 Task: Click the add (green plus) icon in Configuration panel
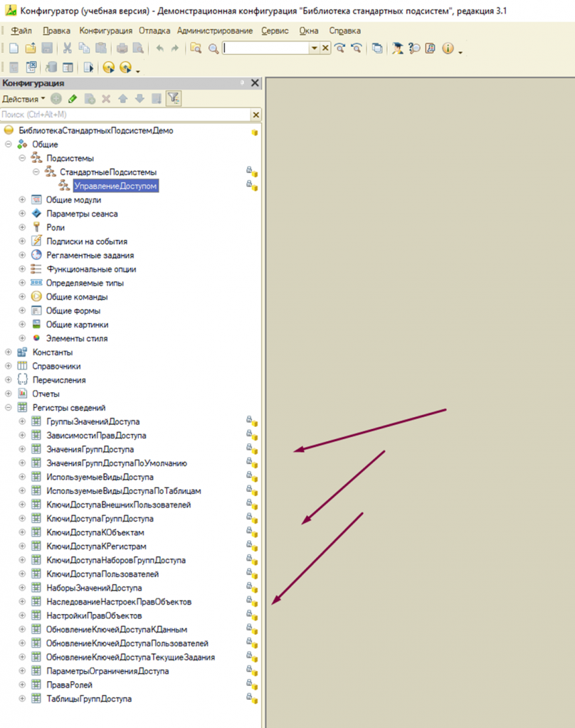(x=56, y=99)
